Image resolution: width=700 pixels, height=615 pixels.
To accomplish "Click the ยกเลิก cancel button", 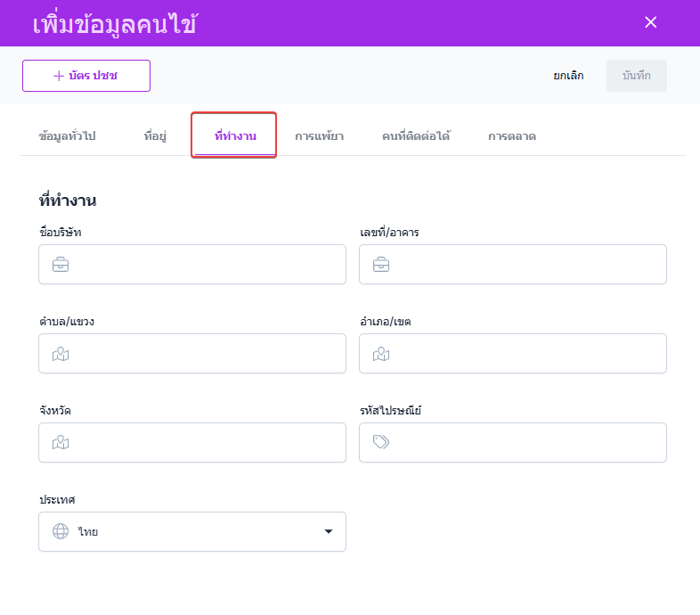I will tap(568, 76).
